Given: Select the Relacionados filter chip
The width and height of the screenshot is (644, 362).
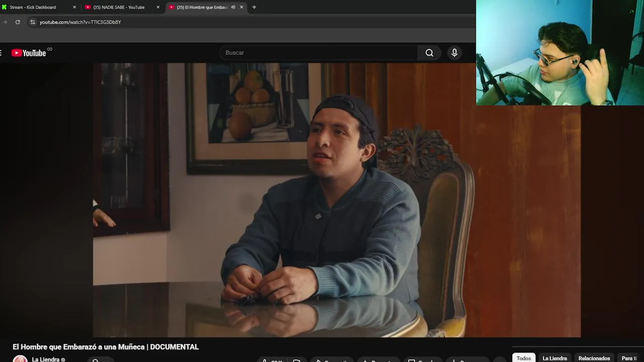Looking at the screenshot, I should (x=594, y=358).
